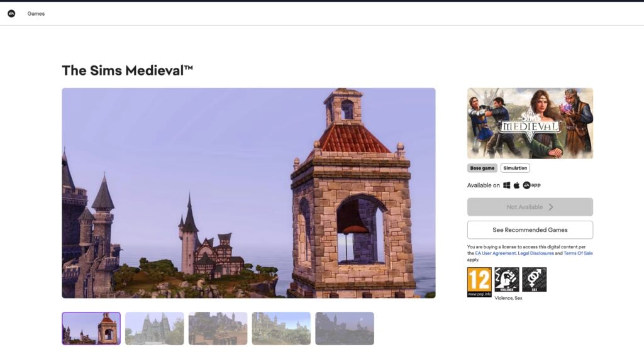Select the fifth dark night screenshot thumbnail
Viewport: 644px width, 359px height.
pos(345,329)
